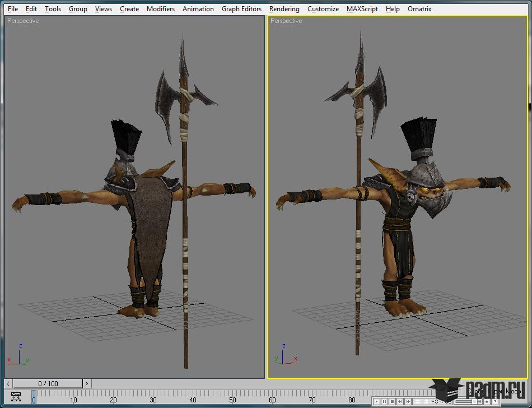Screen dimensions: 532x408
Task: Click the Fast Forward button
Action: coord(408,401)
